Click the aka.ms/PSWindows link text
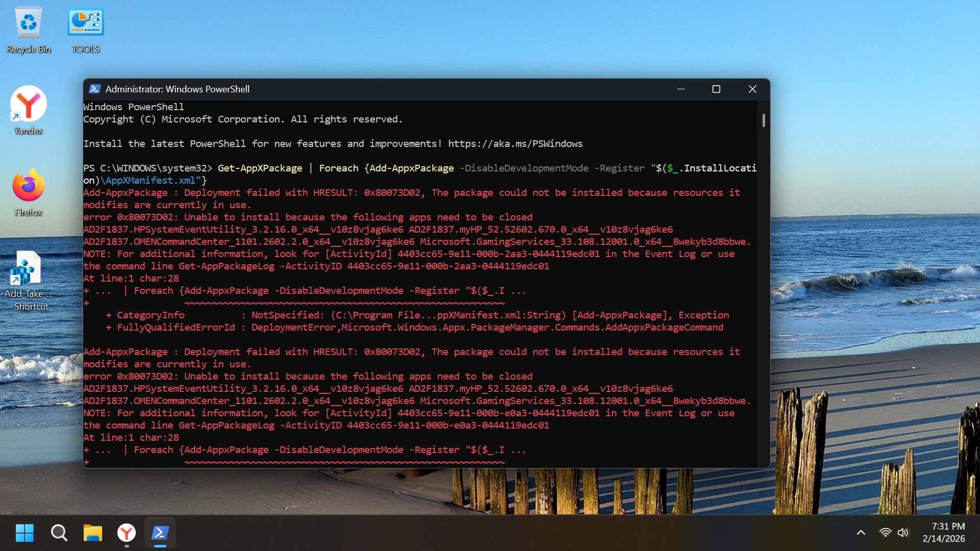This screenshot has height=551, width=980. click(x=515, y=144)
